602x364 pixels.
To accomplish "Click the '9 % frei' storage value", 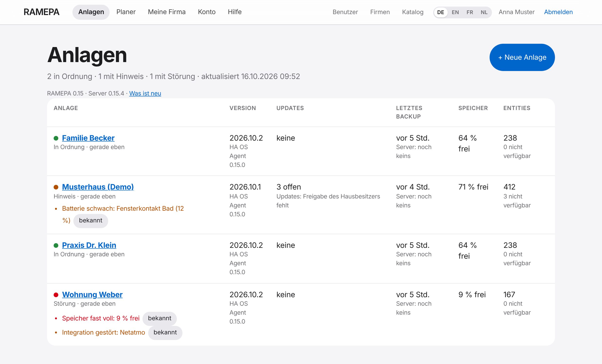I will (x=472, y=294).
